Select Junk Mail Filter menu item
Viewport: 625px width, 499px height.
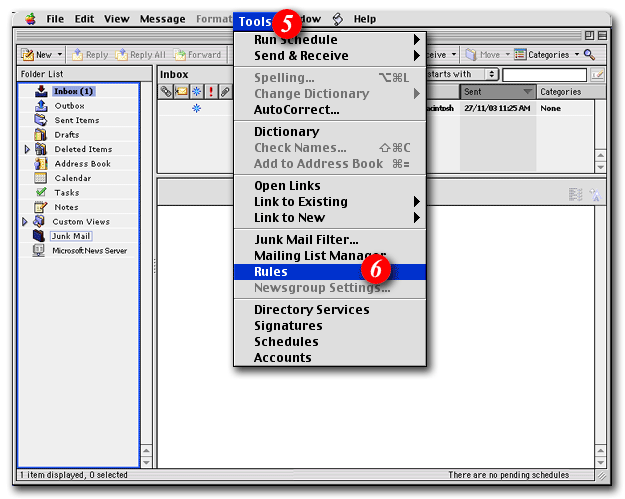pos(305,240)
